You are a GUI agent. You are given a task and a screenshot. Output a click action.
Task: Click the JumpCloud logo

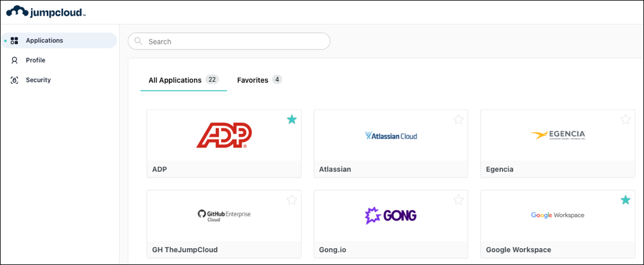coord(46,12)
